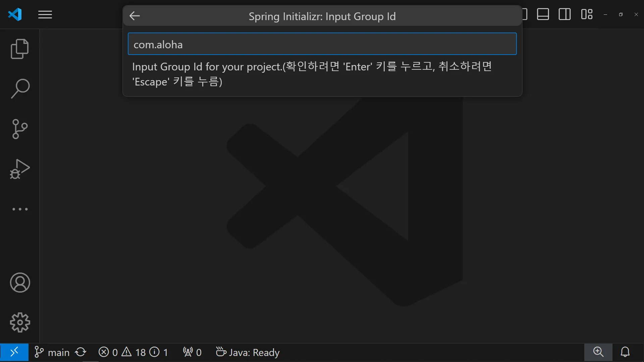This screenshot has width=644, height=362.
Task: Open forwarded ports indicator showing 0
Action: point(192,352)
